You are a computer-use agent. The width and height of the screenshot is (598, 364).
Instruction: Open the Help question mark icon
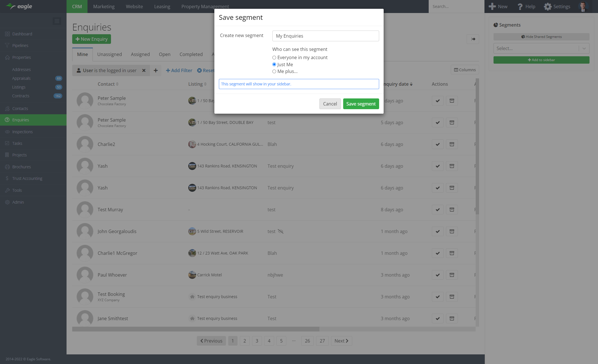pos(520,7)
